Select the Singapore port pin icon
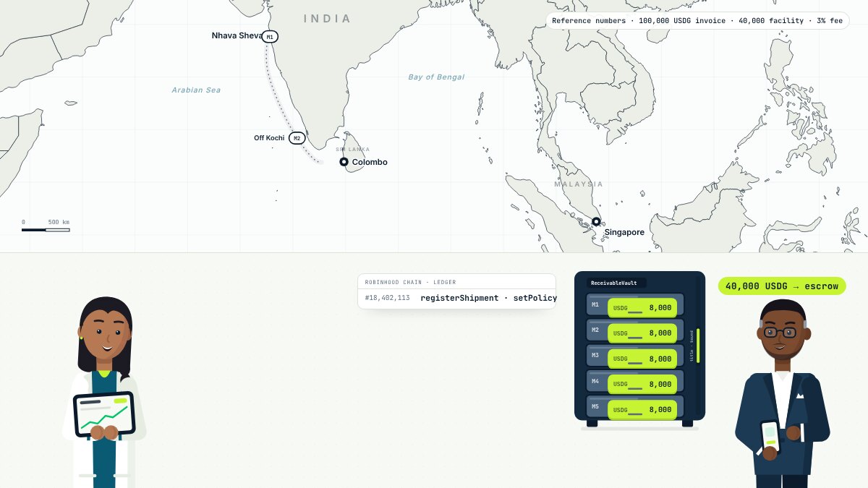This screenshot has height=488, width=868. (596, 222)
